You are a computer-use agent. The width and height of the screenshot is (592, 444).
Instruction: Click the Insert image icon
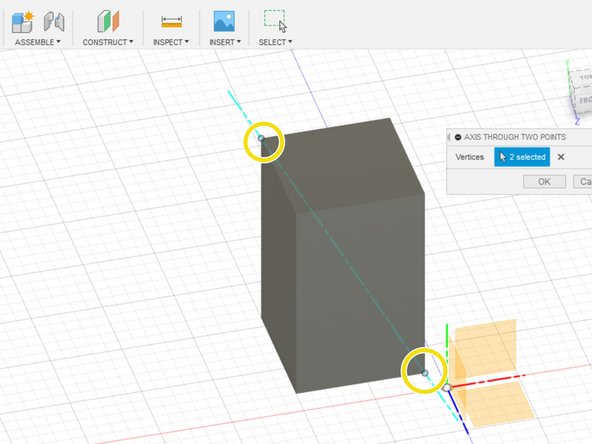(224, 21)
